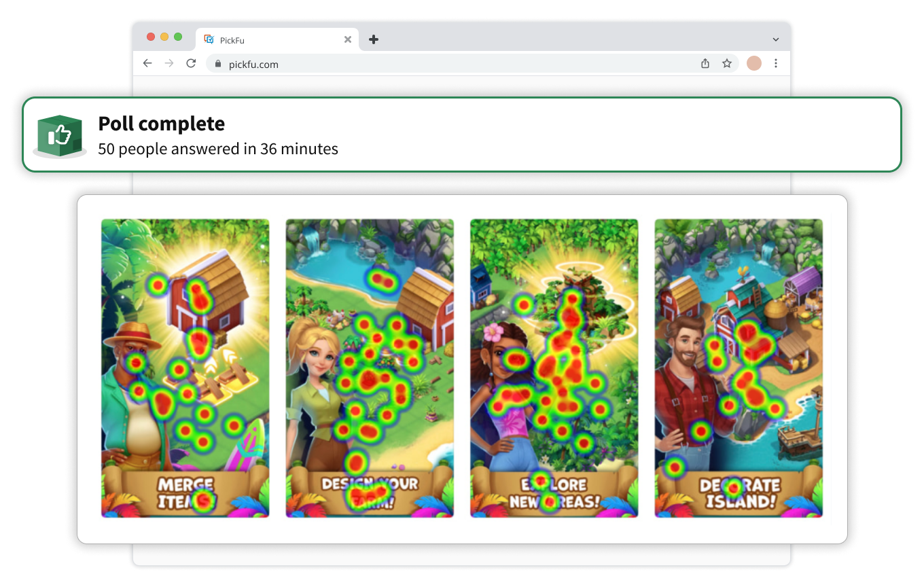Close the PickFu tab
This screenshot has height=587, width=924.
coord(348,39)
